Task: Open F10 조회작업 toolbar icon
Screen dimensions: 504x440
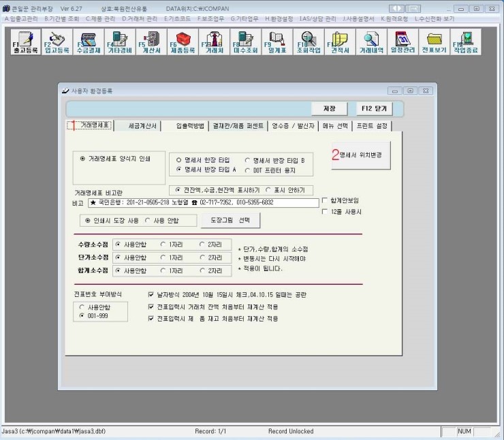Action: click(309, 42)
